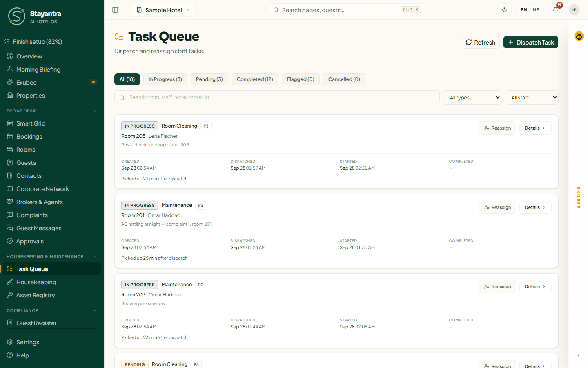Reassign the Room 205 cleaning task

tap(497, 128)
